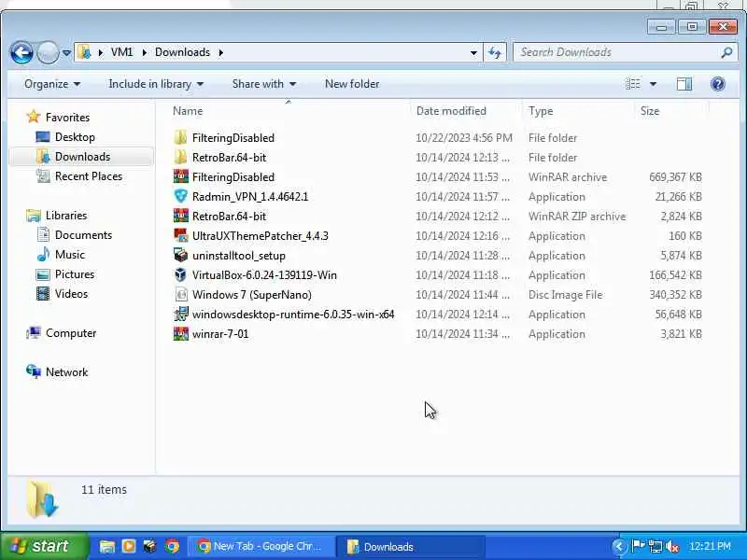Screen dimensions: 747x560
Task: Open the Uninstall Tool quick launch icon
Action: (x=150, y=546)
